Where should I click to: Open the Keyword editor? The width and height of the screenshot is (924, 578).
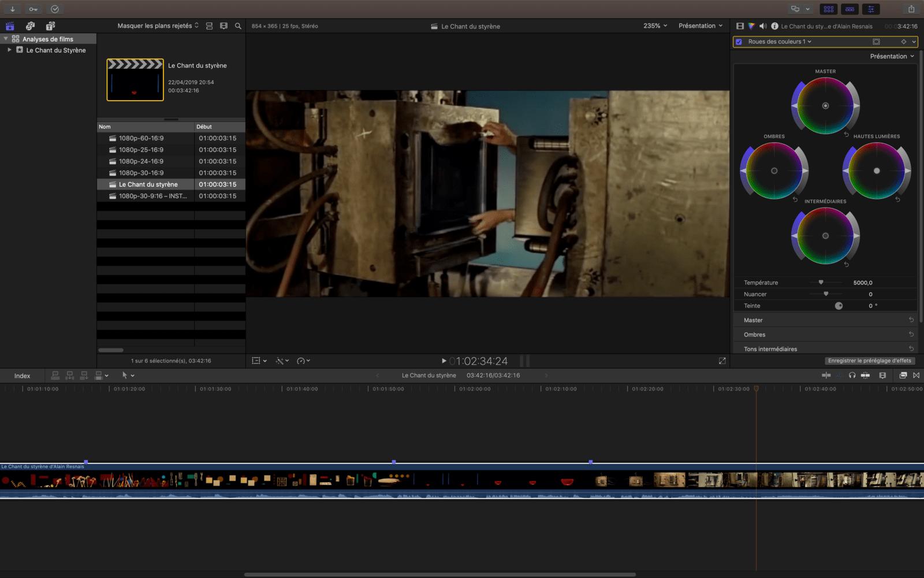[x=33, y=9]
